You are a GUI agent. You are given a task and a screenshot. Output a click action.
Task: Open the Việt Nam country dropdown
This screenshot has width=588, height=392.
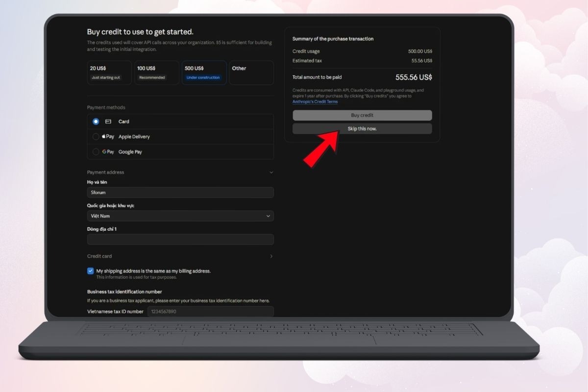tap(180, 216)
